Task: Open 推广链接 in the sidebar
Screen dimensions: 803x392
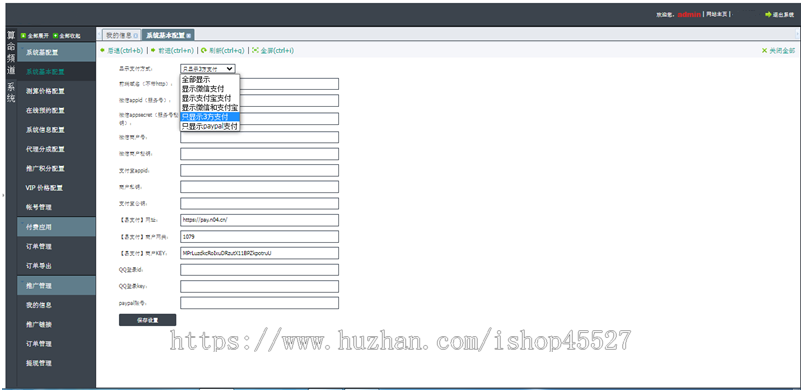Action: 56,324
